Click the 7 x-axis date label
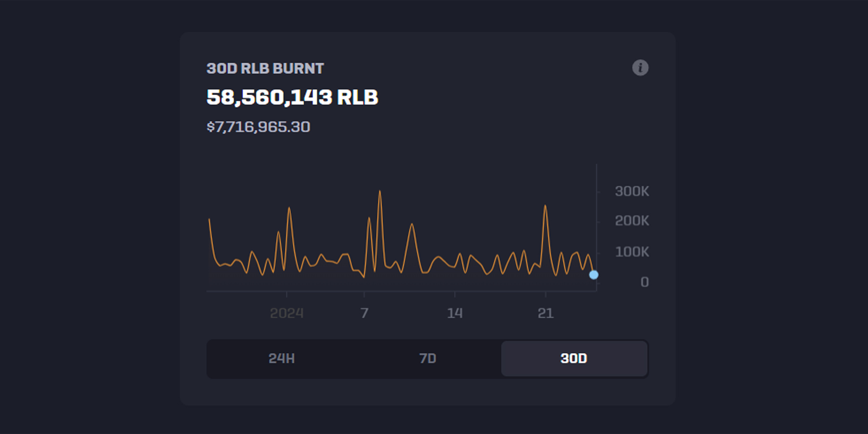The width and height of the screenshot is (868, 434). 364,313
